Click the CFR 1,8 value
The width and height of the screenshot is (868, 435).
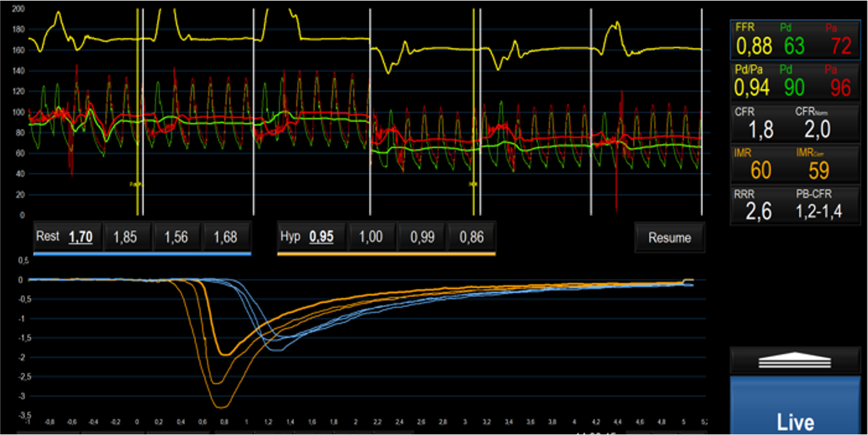click(760, 129)
